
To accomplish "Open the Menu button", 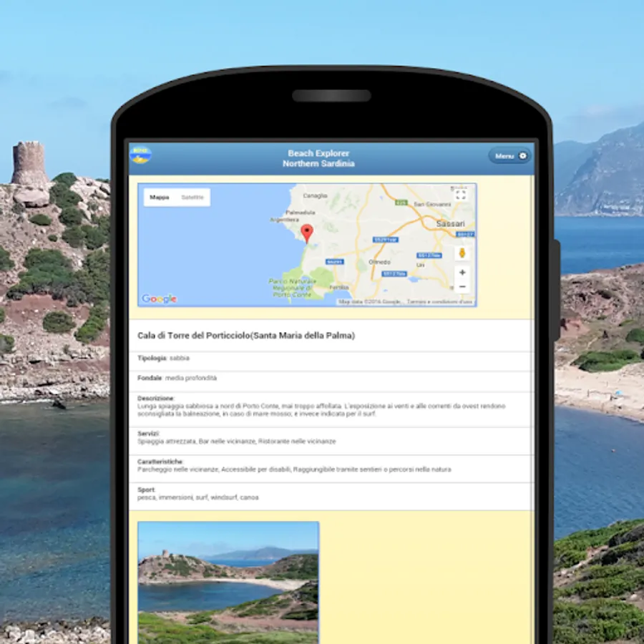I will [509, 156].
